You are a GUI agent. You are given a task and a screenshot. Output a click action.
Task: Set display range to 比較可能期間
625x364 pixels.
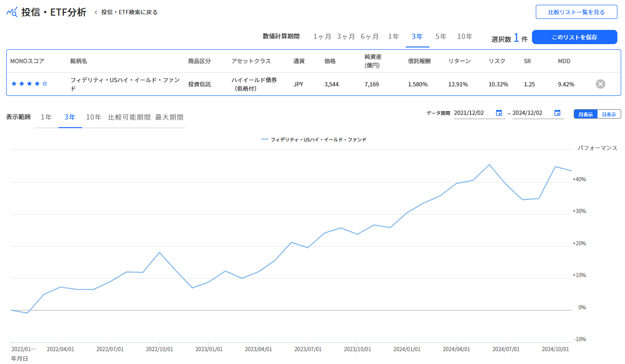pyautogui.click(x=129, y=117)
